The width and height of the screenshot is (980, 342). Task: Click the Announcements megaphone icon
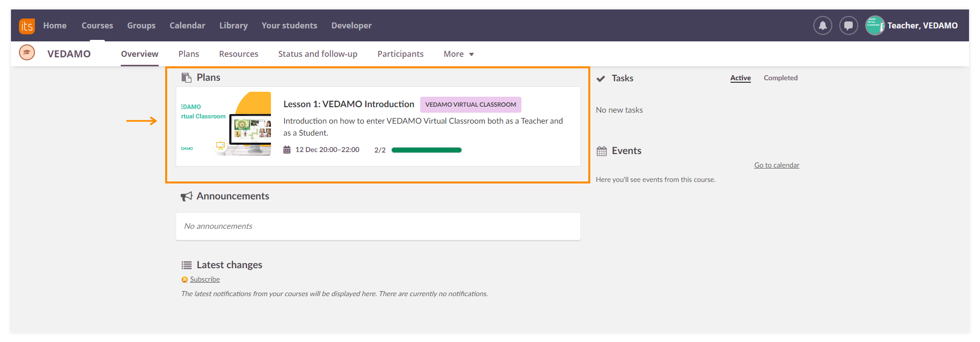click(187, 196)
